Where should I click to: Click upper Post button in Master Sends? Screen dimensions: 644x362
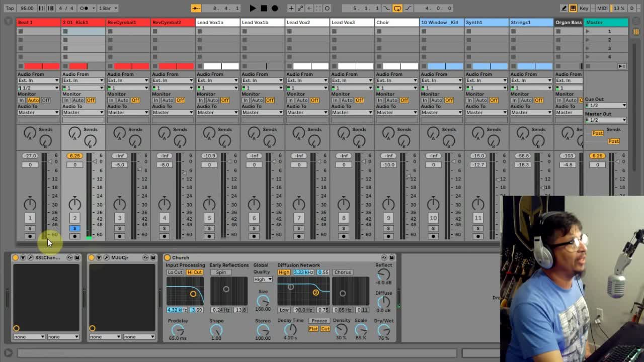click(597, 133)
